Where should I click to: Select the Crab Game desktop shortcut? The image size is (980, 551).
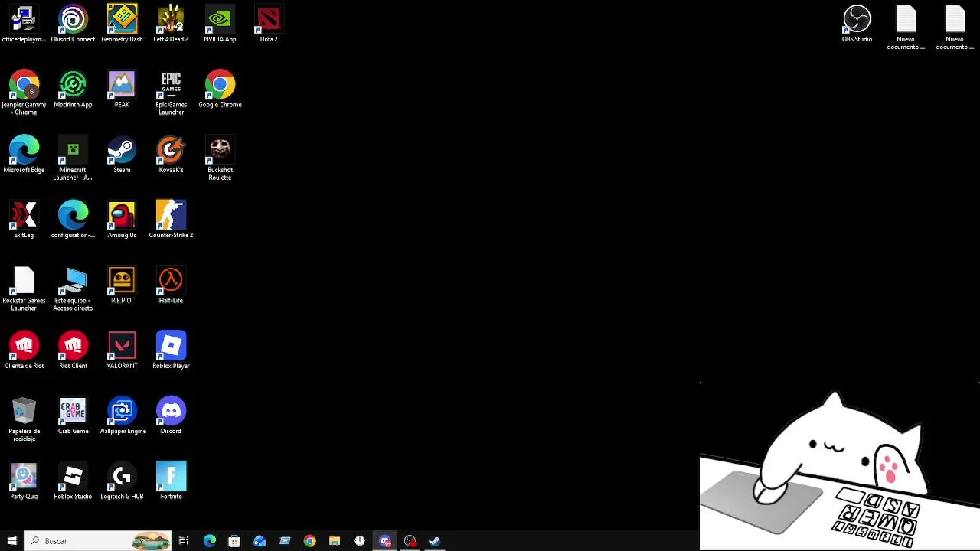tap(73, 416)
